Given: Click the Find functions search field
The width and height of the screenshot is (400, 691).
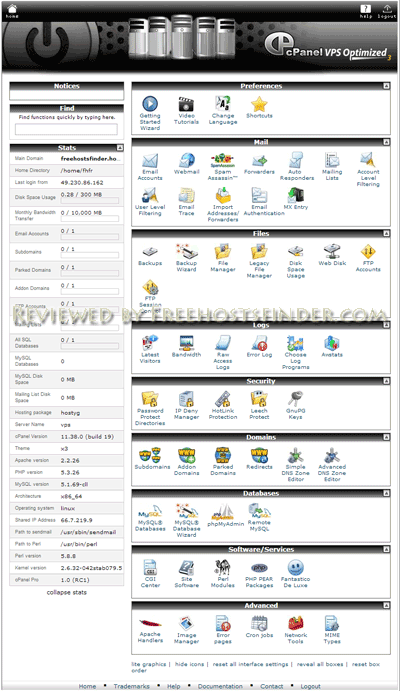Looking at the screenshot, I should [67, 129].
